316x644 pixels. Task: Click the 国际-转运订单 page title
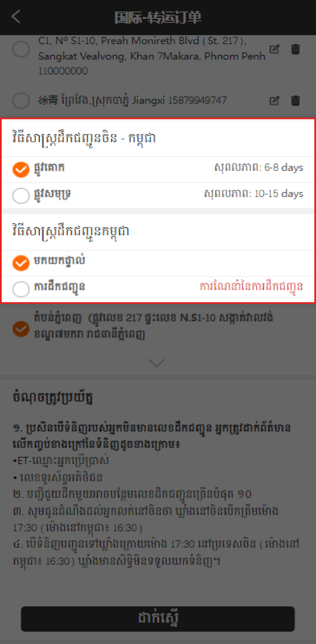click(158, 17)
